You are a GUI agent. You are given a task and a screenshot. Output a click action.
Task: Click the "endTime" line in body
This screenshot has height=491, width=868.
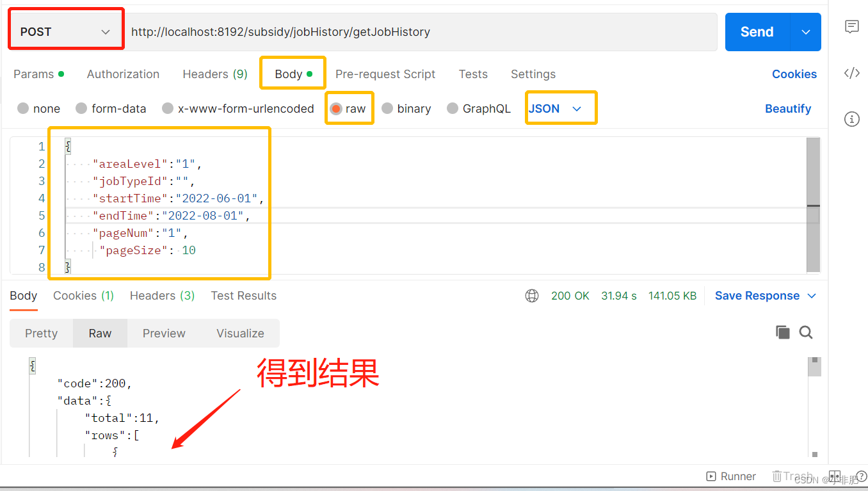coord(172,216)
